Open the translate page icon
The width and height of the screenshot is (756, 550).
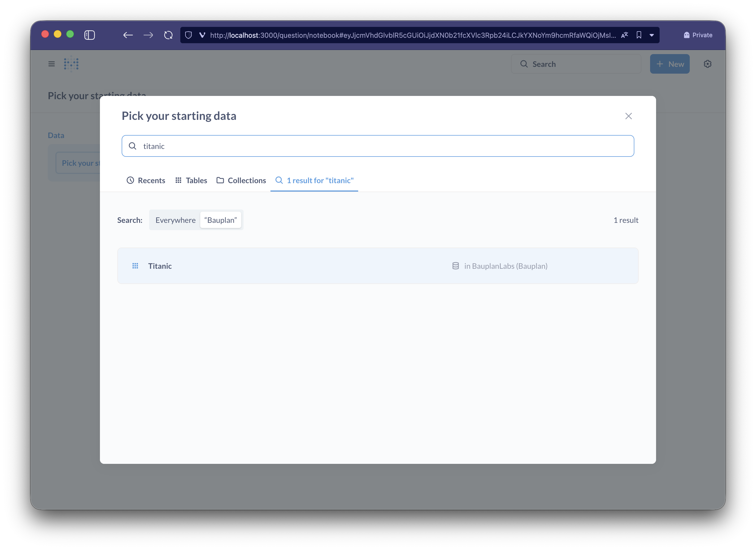click(x=625, y=35)
